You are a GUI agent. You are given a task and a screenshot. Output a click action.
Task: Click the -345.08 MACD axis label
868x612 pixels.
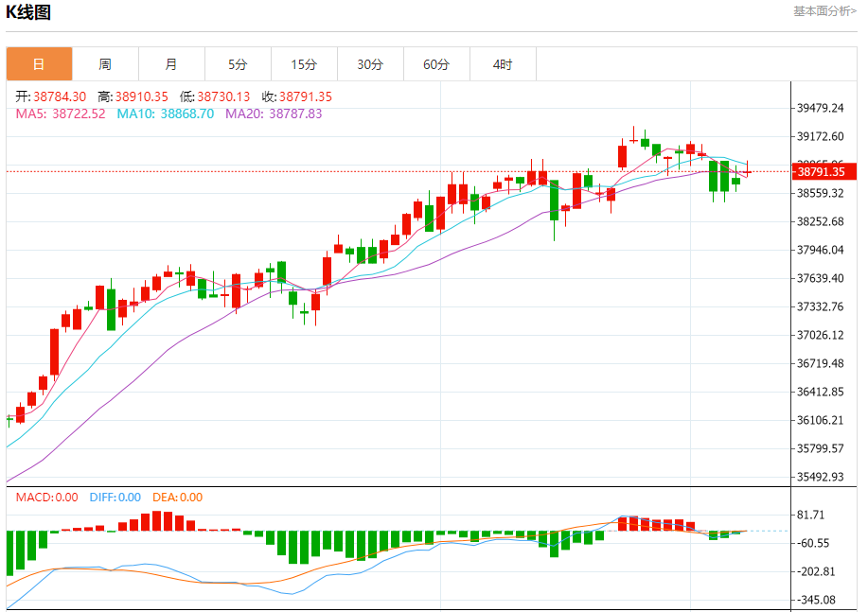point(816,600)
